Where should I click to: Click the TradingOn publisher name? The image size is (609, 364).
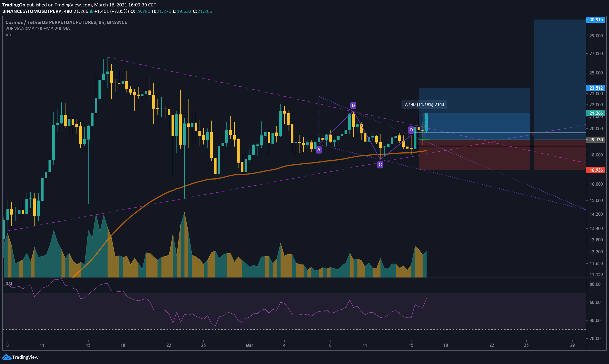(14, 5)
